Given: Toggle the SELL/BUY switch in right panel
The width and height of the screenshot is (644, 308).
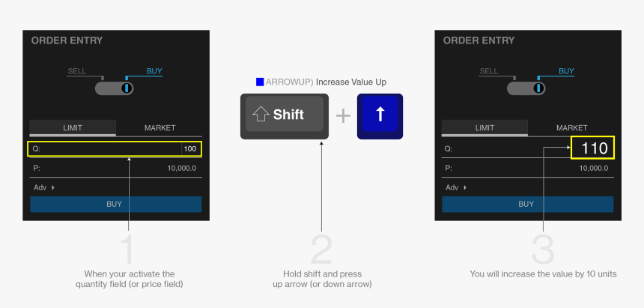Looking at the screenshot, I should tap(526, 88).
